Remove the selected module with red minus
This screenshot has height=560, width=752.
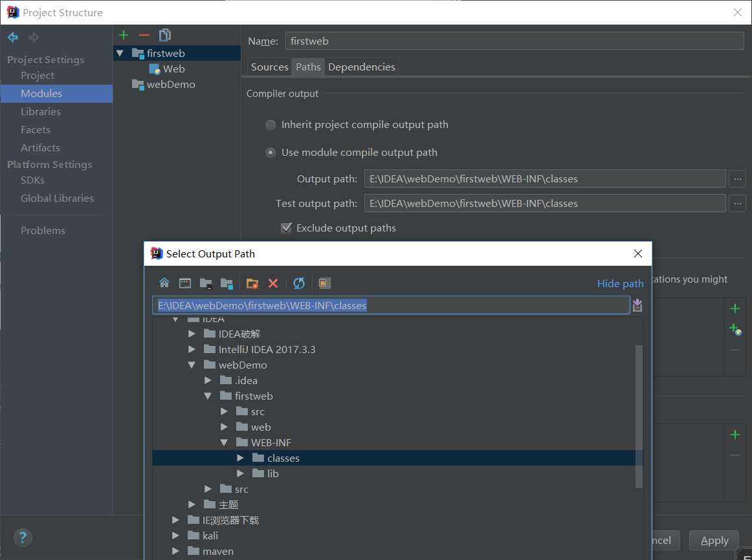[144, 35]
